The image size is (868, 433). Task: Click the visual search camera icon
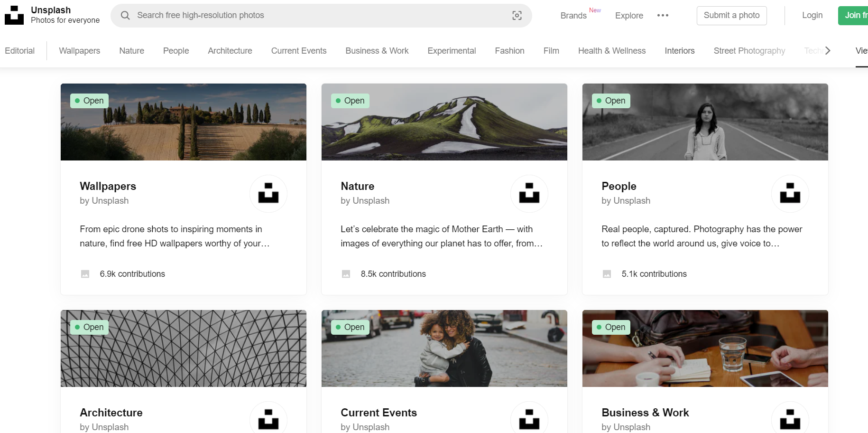pos(517,16)
